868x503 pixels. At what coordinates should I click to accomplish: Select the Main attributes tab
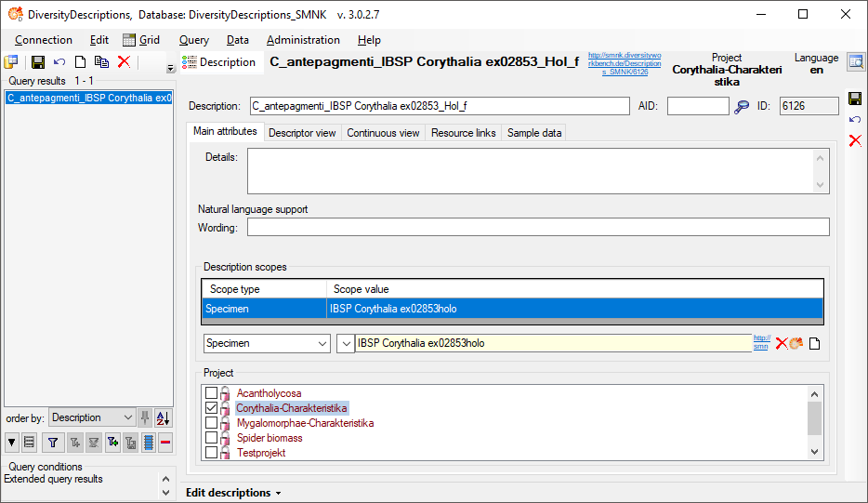tap(225, 131)
